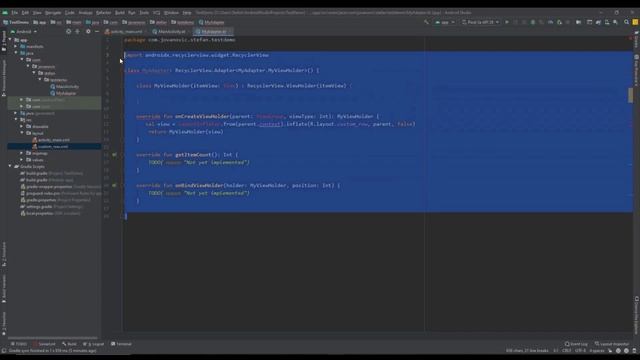Open the Code menu

(x=70, y=13)
